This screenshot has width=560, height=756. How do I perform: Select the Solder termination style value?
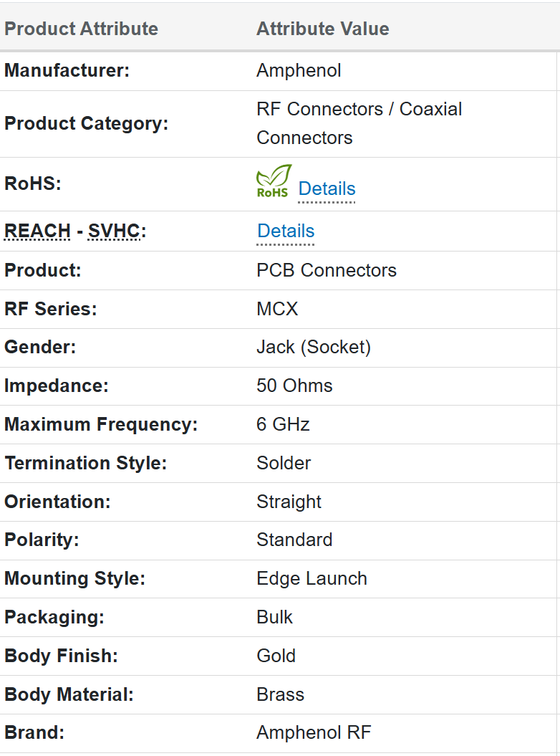(284, 463)
